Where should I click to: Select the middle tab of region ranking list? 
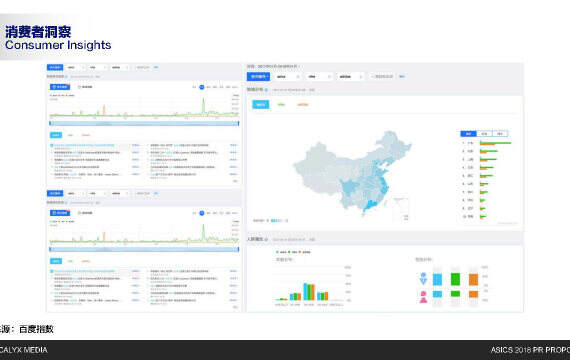(484, 133)
